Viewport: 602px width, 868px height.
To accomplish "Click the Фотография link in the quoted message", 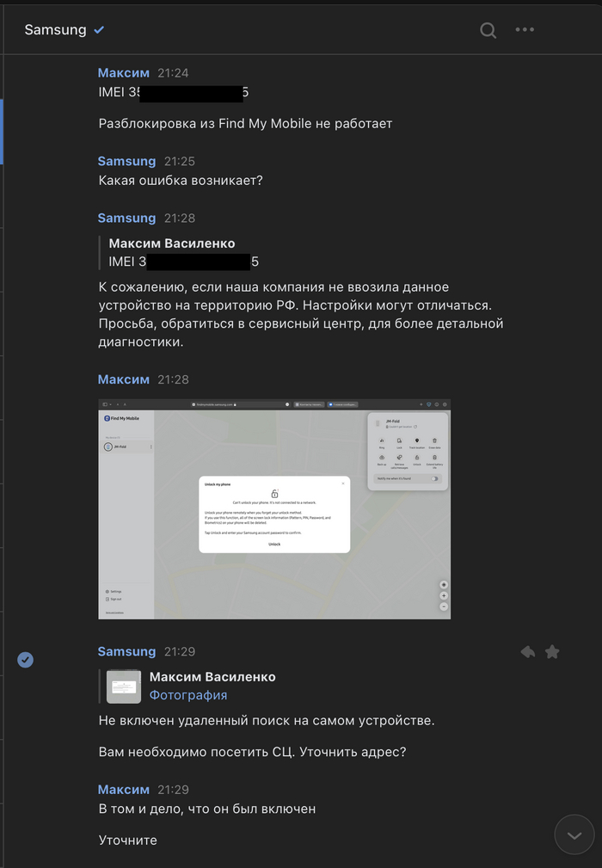I will pyautogui.click(x=188, y=695).
